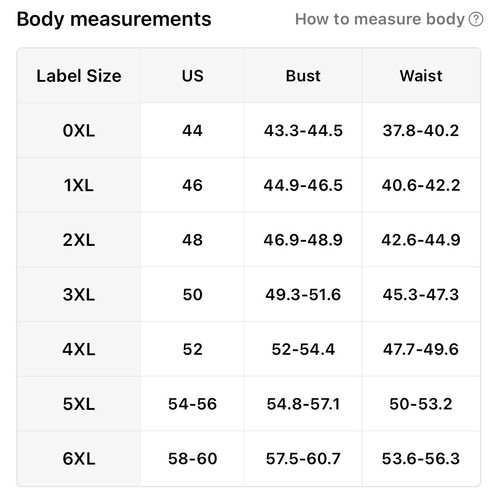Screen dimensions: 500x493
Task: Click the US column header
Action: tap(193, 76)
